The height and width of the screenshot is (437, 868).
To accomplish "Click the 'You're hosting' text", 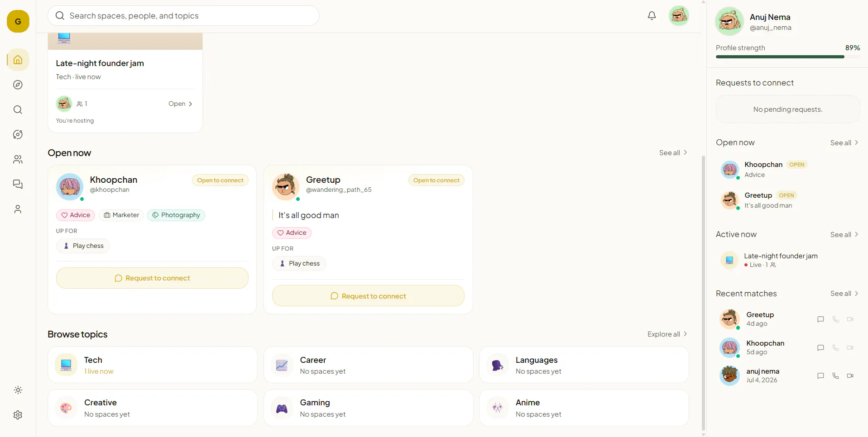I will point(75,121).
